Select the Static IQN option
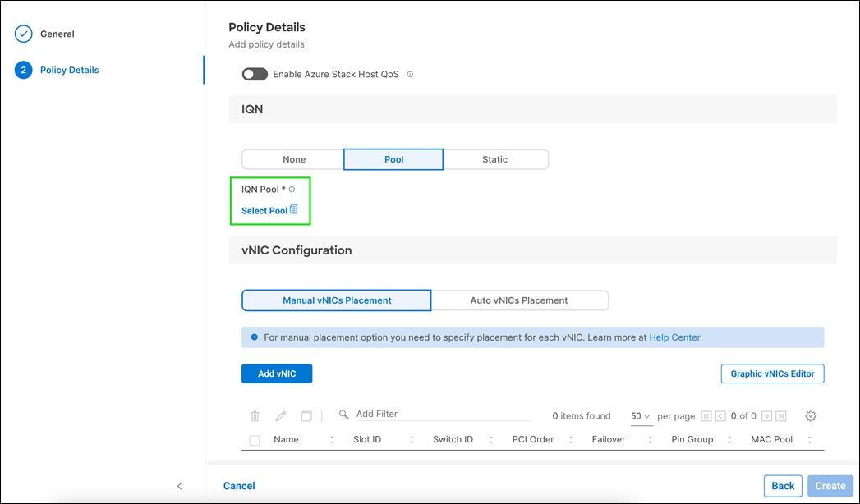The height and width of the screenshot is (504, 860). pos(494,159)
